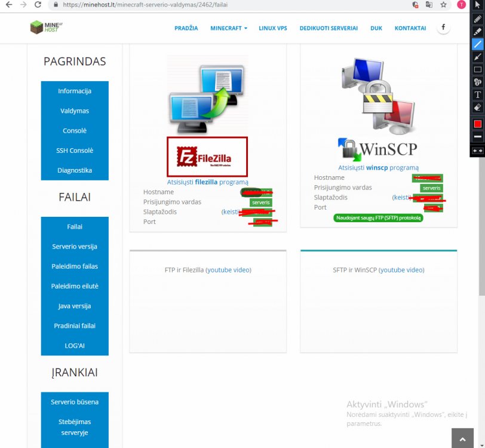Click the translate page icon
485x448 pixels.
point(429,5)
